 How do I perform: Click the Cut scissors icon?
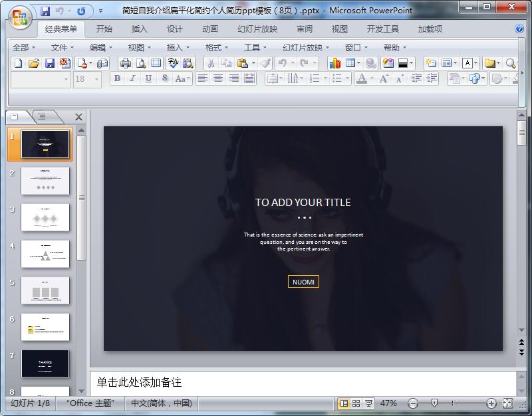[x=211, y=63]
